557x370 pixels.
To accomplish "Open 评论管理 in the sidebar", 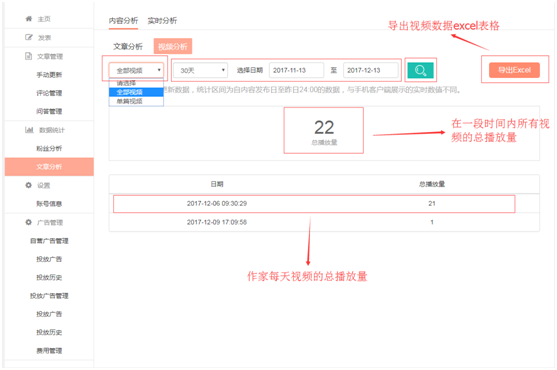I will tap(49, 93).
